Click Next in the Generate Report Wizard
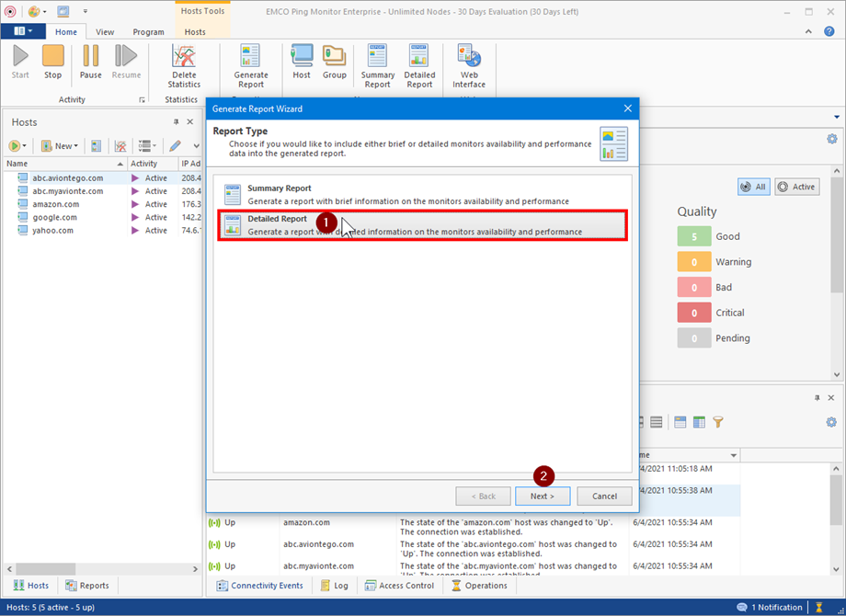The height and width of the screenshot is (616, 846). click(x=543, y=496)
